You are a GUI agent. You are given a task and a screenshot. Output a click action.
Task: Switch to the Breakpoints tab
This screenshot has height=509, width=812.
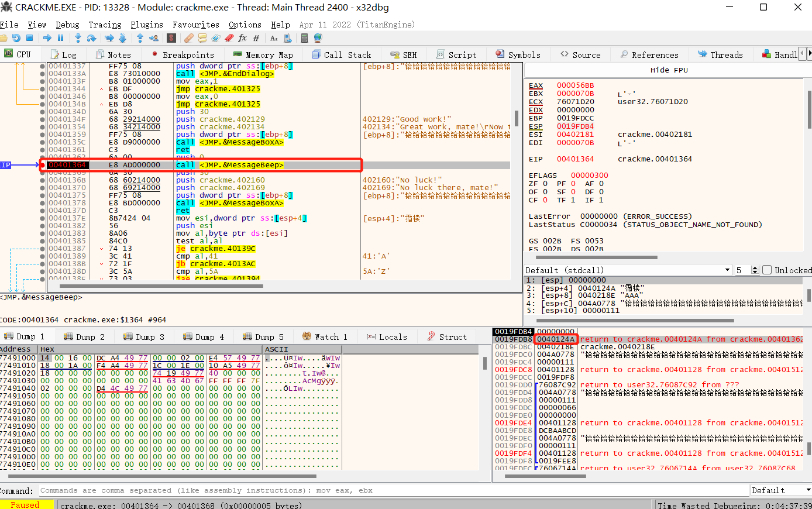click(x=183, y=54)
